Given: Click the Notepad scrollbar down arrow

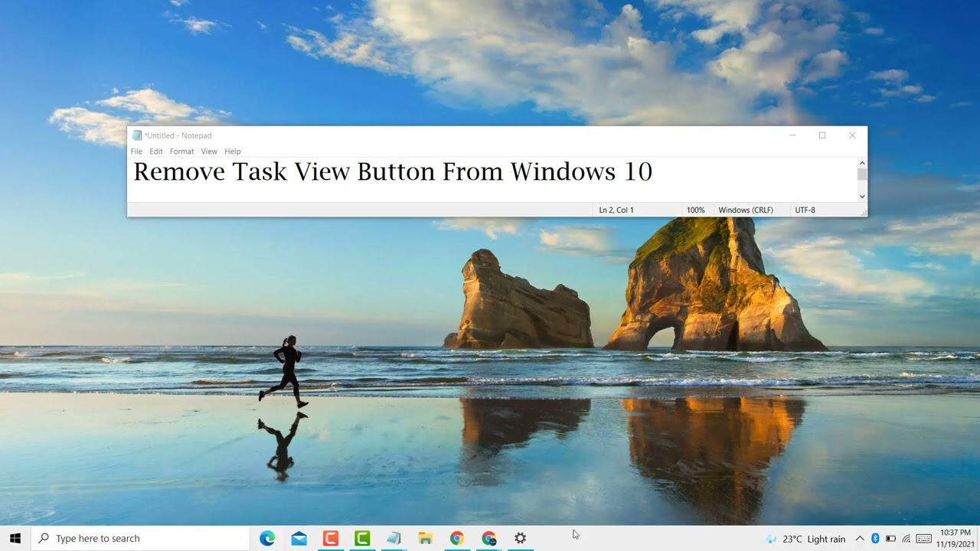Looking at the screenshot, I should 862,197.
